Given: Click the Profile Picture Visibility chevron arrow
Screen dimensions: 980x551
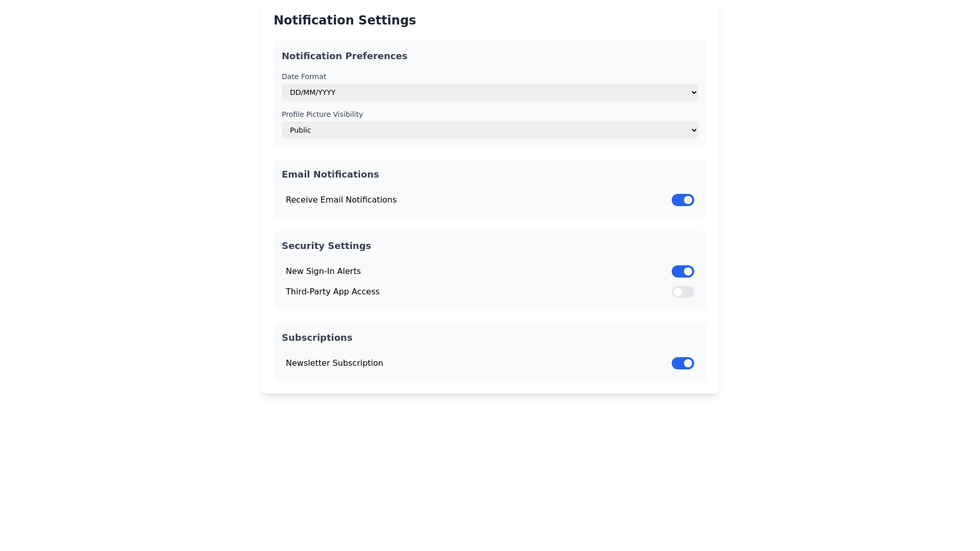Looking at the screenshot, I should [x=694, y=130].
